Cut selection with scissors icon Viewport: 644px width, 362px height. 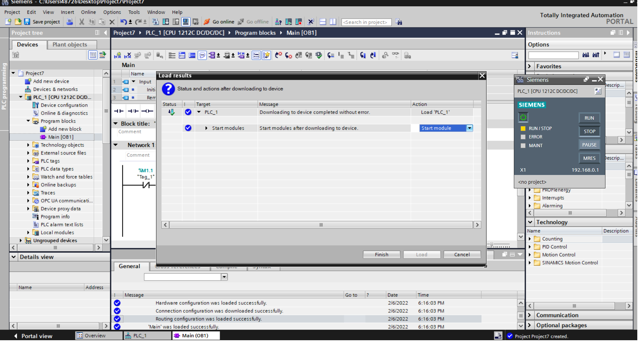coord(82,22)
